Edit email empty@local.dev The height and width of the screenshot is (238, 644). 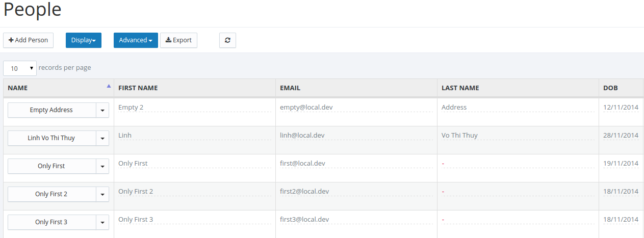tap(356, 108)
